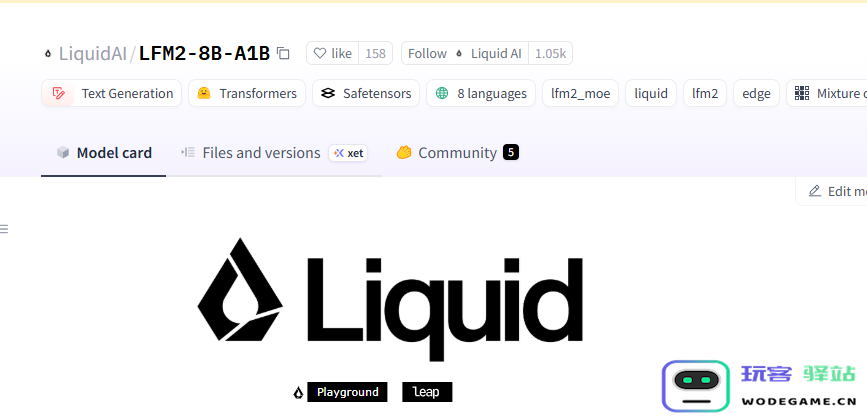Click the Model card tab
Screen dimensions: 867x416
(103, 153)
